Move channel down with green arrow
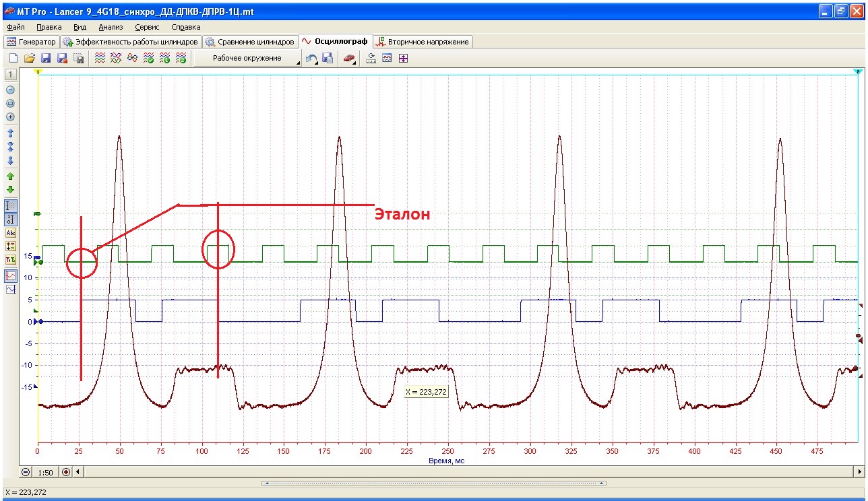The image size is (868, 501). click(x=10, y=190)
